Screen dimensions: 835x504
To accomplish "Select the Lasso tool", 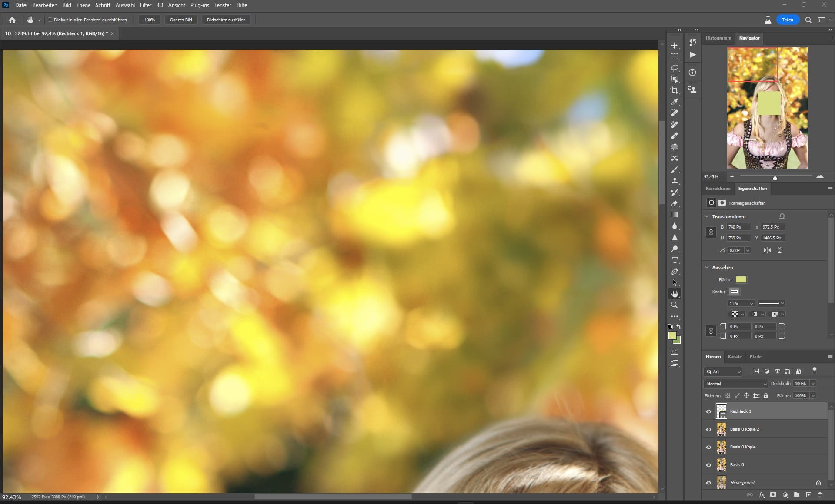I will [675, 68].
